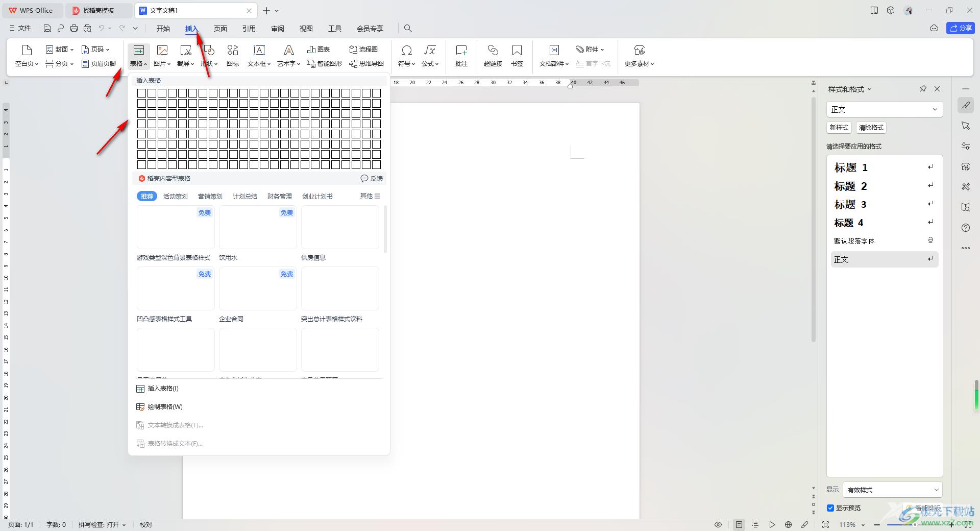The image size is (980, 531).
Task: Click the 思维导图 mind map button
Action: tap(366, 63)
